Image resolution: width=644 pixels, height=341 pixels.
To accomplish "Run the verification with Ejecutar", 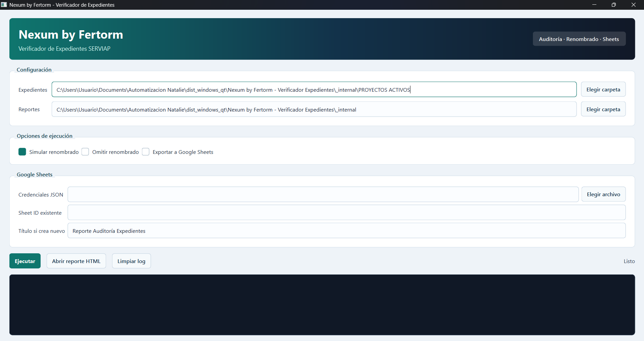I will coord(25,261).
